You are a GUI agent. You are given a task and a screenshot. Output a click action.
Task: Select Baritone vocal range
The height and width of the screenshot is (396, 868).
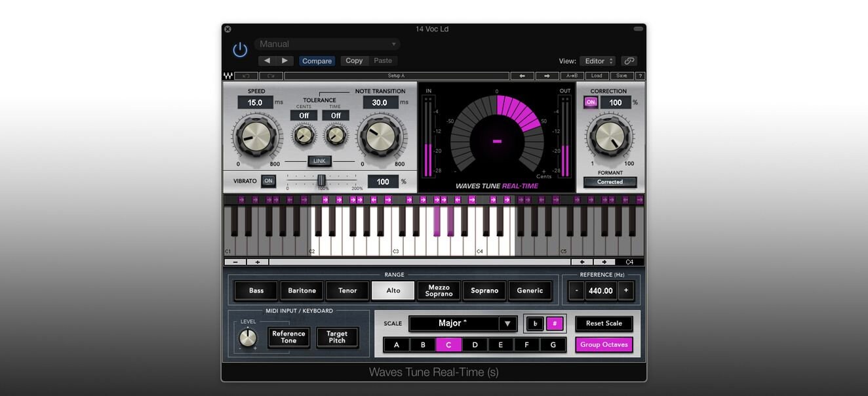pyautogui.click(x=302, y=290)
